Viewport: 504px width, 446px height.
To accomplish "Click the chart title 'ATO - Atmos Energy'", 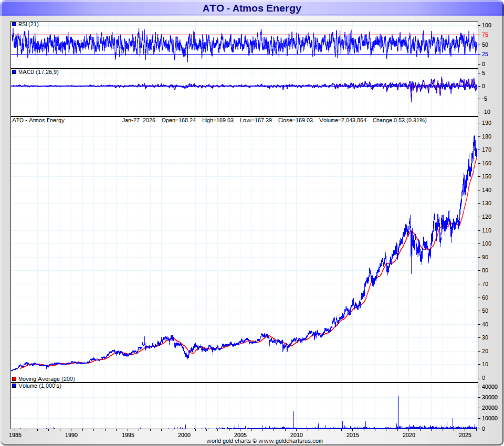I will click(252, 8).
